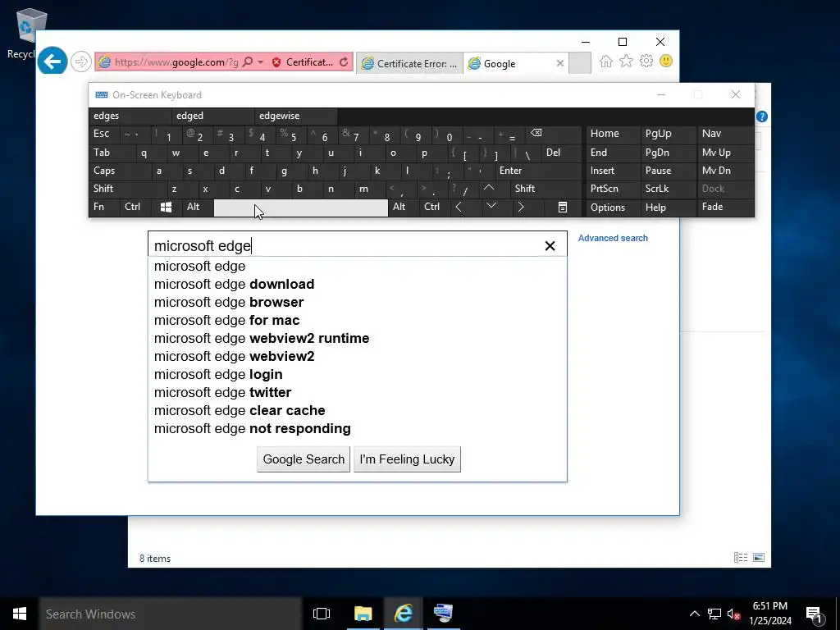This screenshot has height=630, width=840.
Task: Toggle the right Alt key
Action: (403, 208)
